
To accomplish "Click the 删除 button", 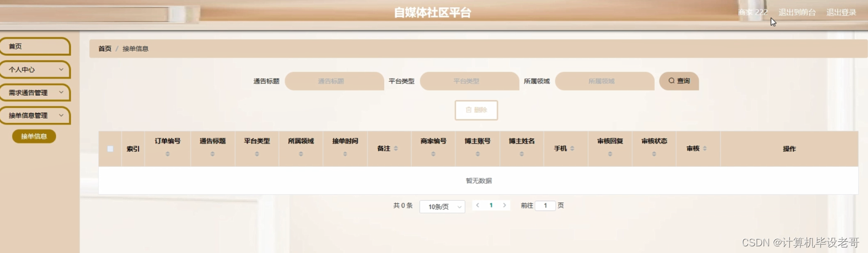I will click(x=476, y=110).
